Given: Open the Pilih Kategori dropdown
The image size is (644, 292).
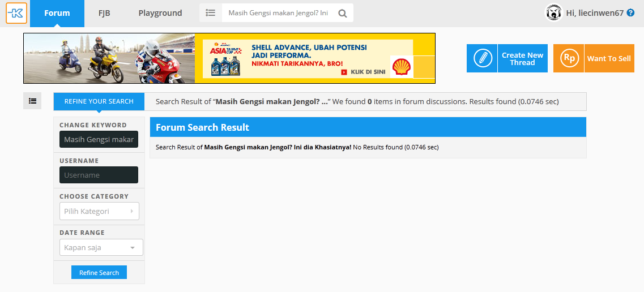Looking at the screenshot, I should (99, 211).
